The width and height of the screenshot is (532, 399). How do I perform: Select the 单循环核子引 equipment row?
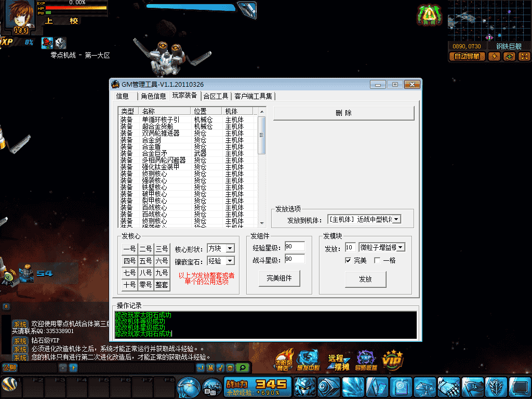(187, 120)
